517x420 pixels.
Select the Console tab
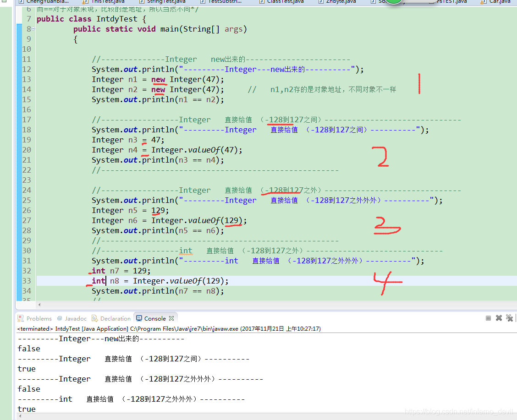(x=155, y=318)
